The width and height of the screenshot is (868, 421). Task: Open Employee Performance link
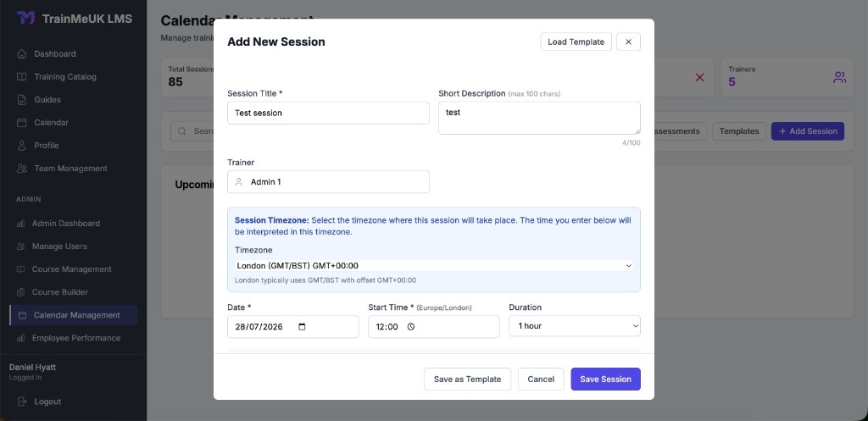[x=75, y=337]
